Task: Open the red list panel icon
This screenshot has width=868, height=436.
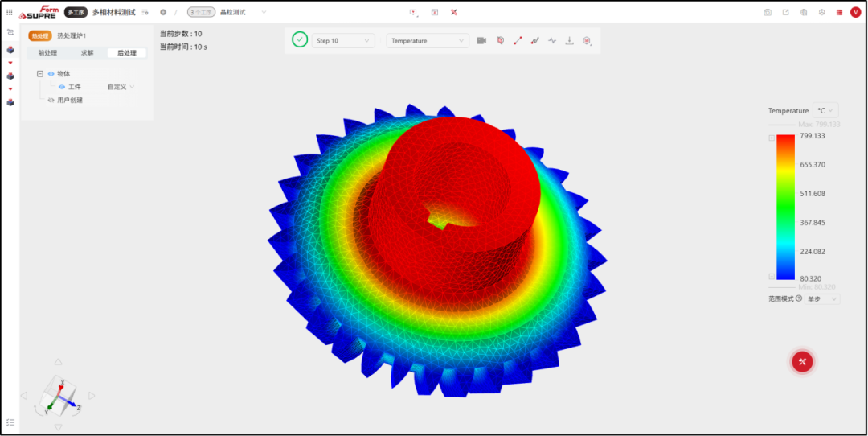Action: [839, 12]
